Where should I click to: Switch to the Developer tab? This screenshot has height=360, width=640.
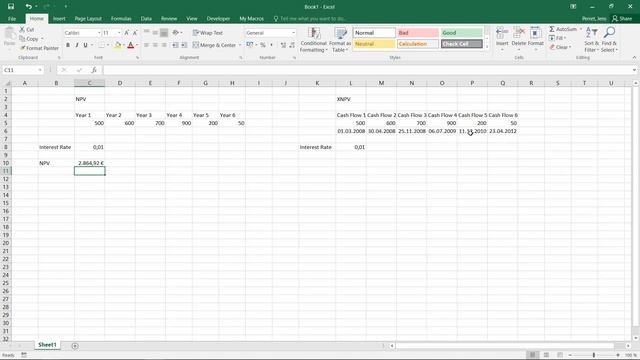click(x=218, y=19)
